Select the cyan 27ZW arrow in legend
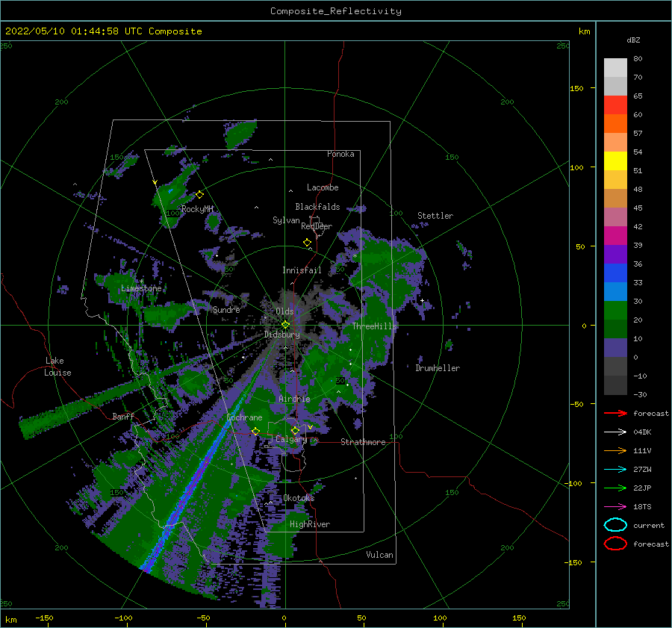The height and width of the screenshot is (628, 672). [615, 470]
